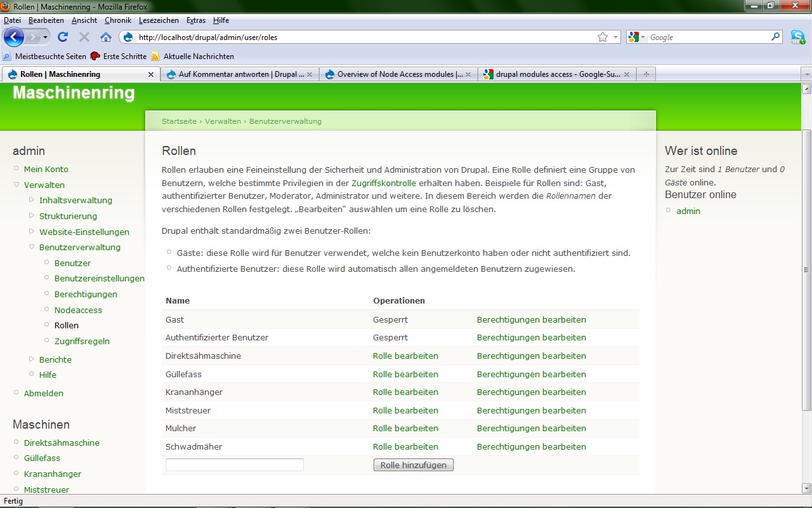Click the new role name text field
The image size is (812, 508).
click(234, 465)
